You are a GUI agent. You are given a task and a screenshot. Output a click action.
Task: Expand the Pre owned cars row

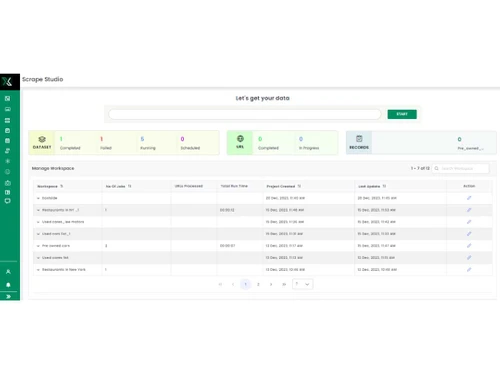pos(38,246)
